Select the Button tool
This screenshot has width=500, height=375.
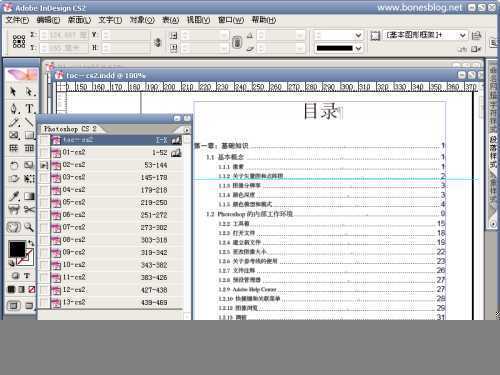click(x=14, y=210)
